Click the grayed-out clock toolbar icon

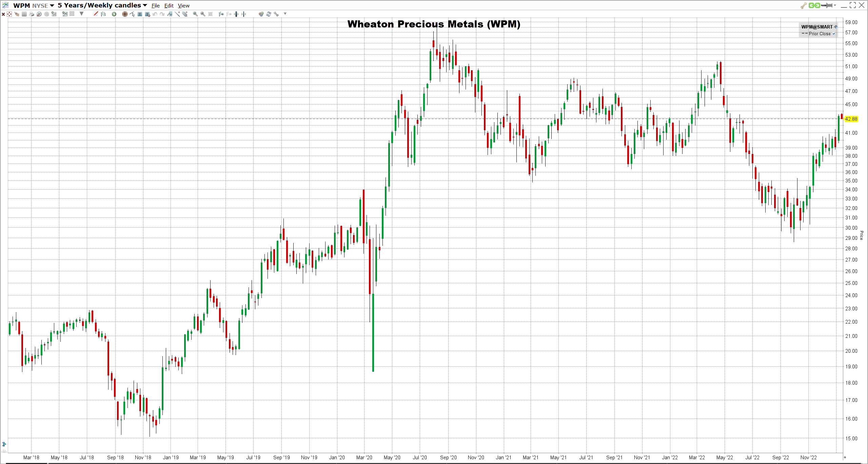coord(46,14)
